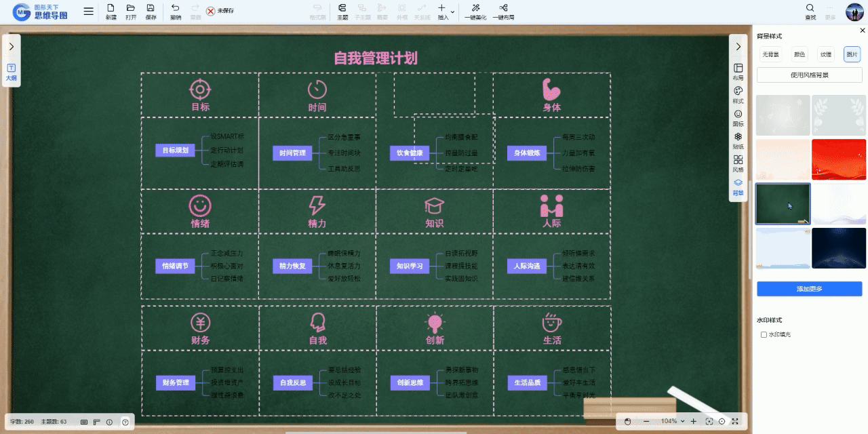Select the 纹理 texture background type

click(825, 54)
